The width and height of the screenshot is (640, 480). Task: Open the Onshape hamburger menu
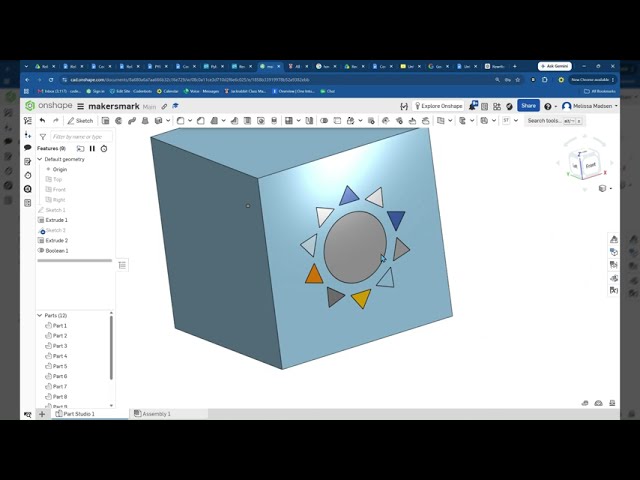coord(80,106)
